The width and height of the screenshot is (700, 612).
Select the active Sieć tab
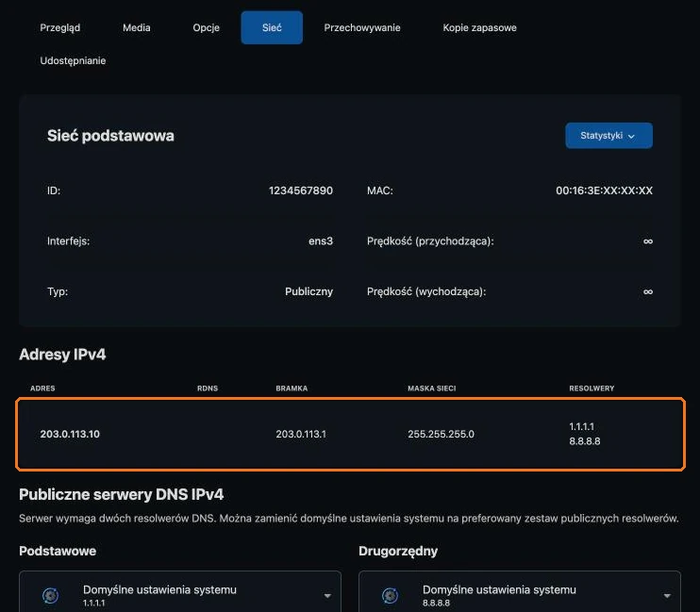[272, 27]
